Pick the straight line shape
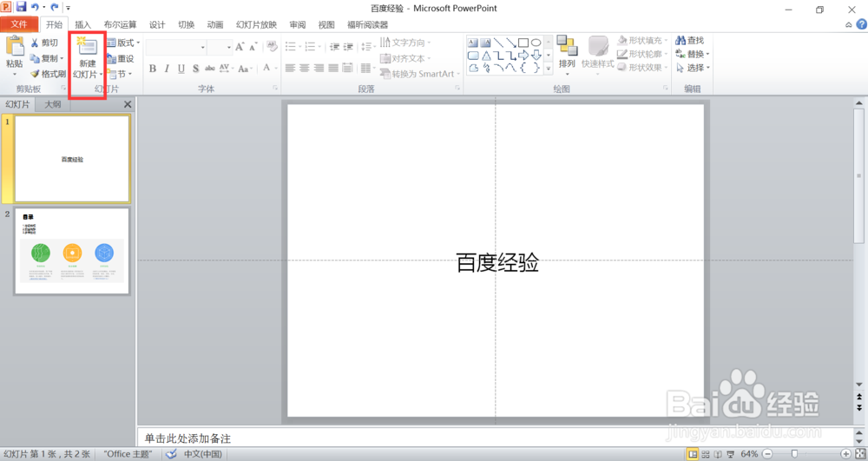 click(498, 43)
